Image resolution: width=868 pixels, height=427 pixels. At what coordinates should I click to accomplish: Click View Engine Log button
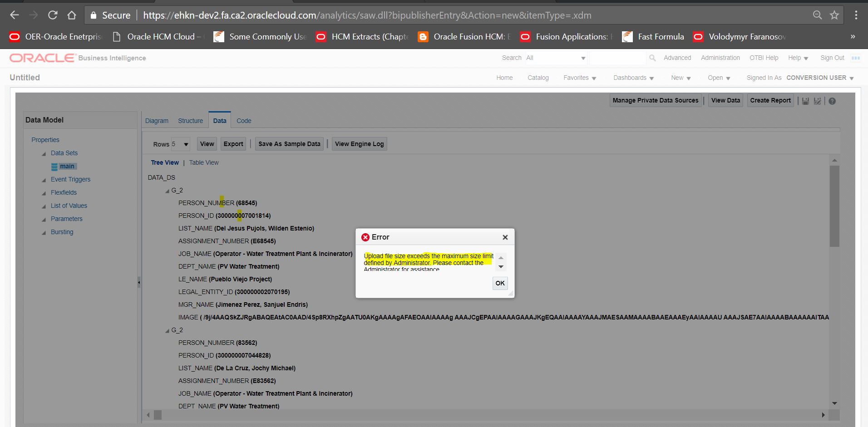point(359,144)
